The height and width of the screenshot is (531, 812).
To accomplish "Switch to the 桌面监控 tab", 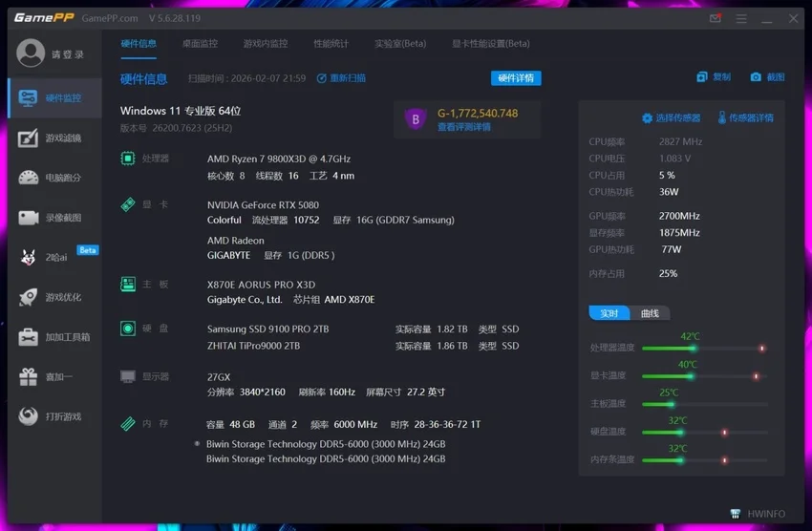I will tap(200, 44).
